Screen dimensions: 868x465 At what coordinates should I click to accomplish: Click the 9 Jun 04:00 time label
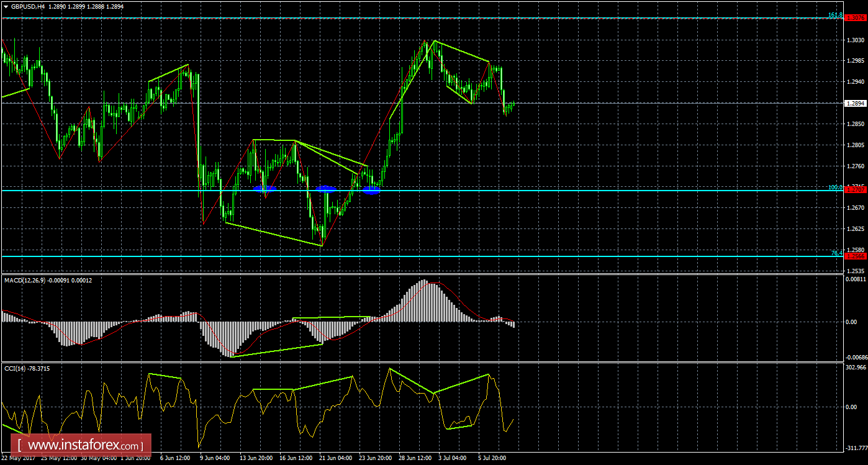click(x=215, y=458)
